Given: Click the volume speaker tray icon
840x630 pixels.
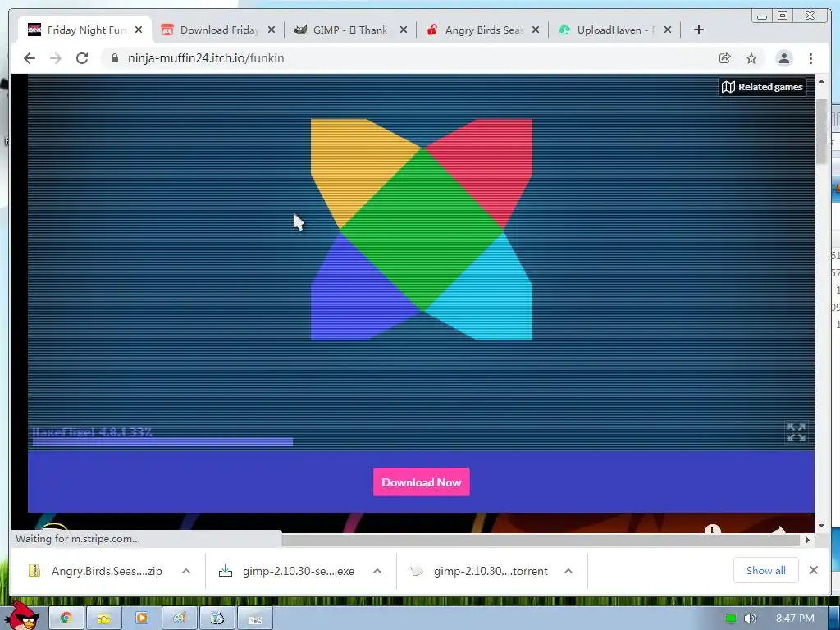Looking at the screenshot, I should pyautogui.click(x=751, y=619).
